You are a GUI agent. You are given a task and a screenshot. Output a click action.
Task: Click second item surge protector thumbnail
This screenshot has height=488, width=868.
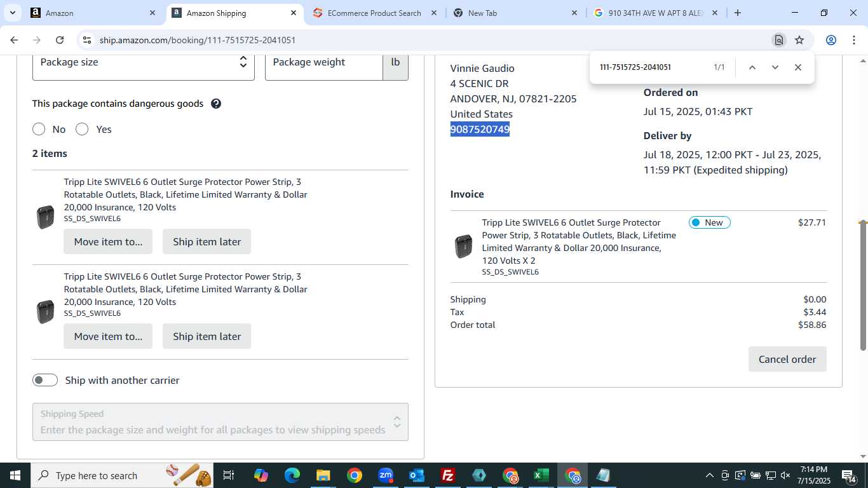46,312
